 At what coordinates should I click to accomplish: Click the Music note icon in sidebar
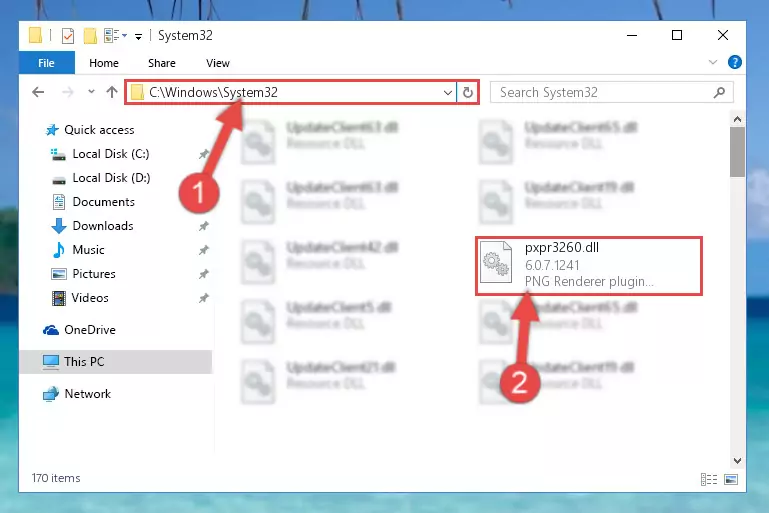point(59,250)
